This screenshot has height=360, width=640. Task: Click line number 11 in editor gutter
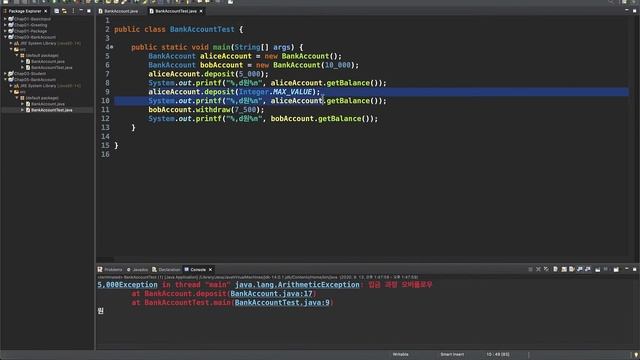pyautogui.click(x=105, y=109)
